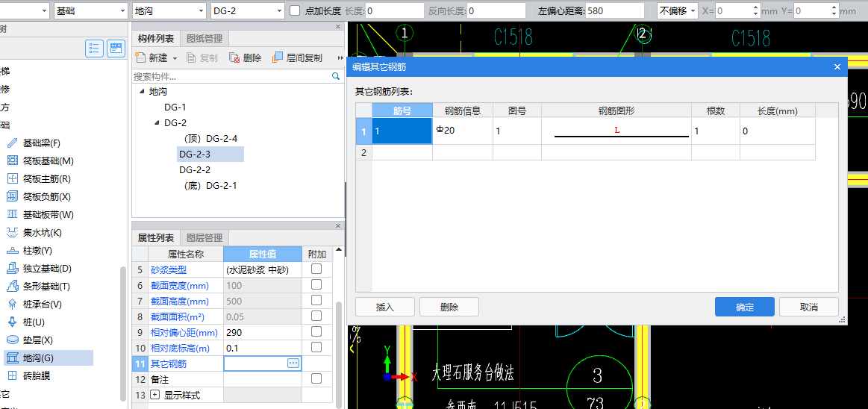This screenshot has width=868, height=409.
Task: Switch to 图层管理 tab
Action: 204,238
